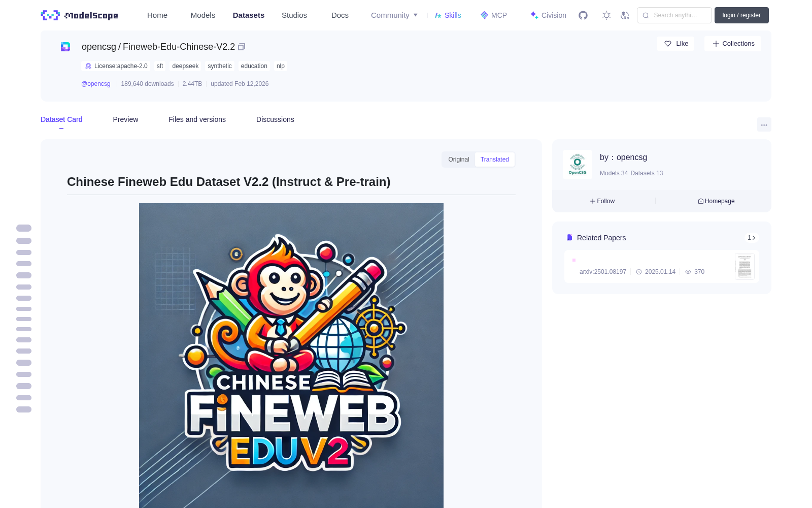Click the Related Papers document icon
Screen dimensions: 812x508
point(569,238)
